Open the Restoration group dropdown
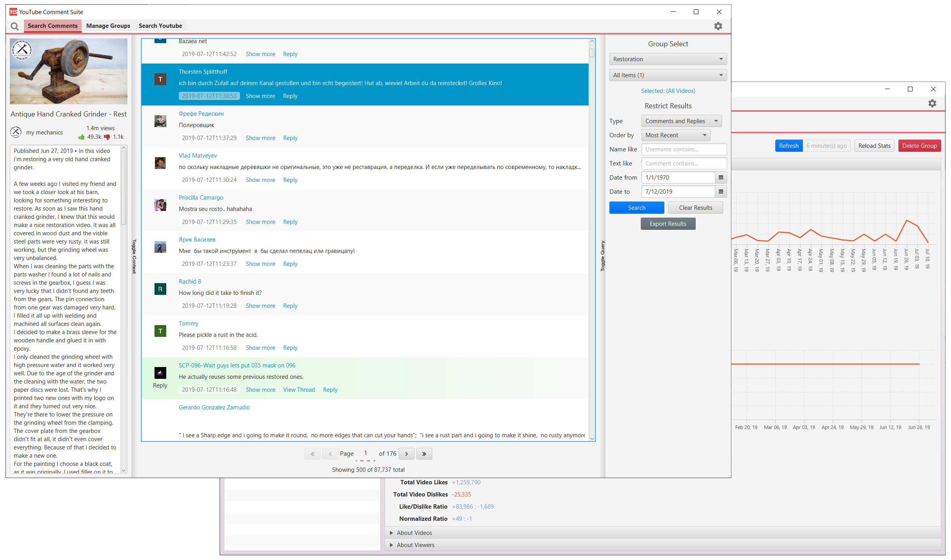 click(x=667, y=59)
